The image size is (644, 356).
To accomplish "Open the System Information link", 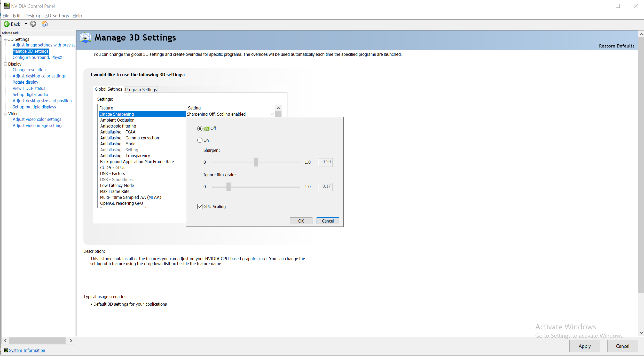I will pyautogui.click(x=27, y=350).
